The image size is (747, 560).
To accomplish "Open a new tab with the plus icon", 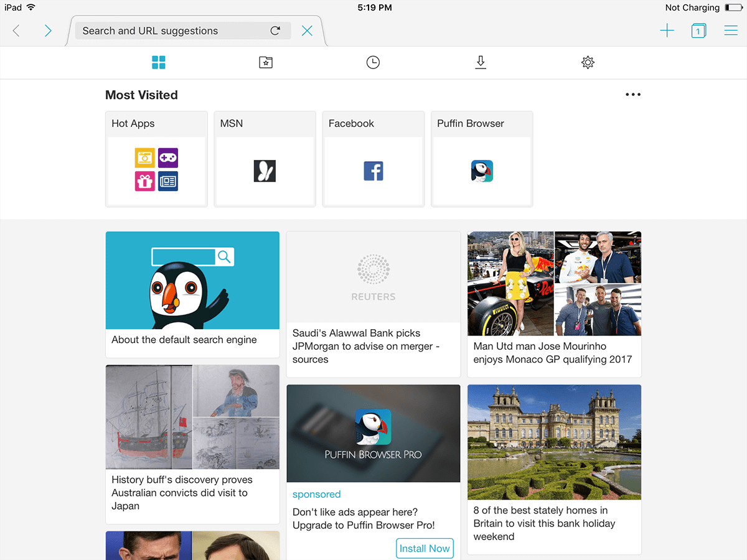I will (x=667, y=30).
